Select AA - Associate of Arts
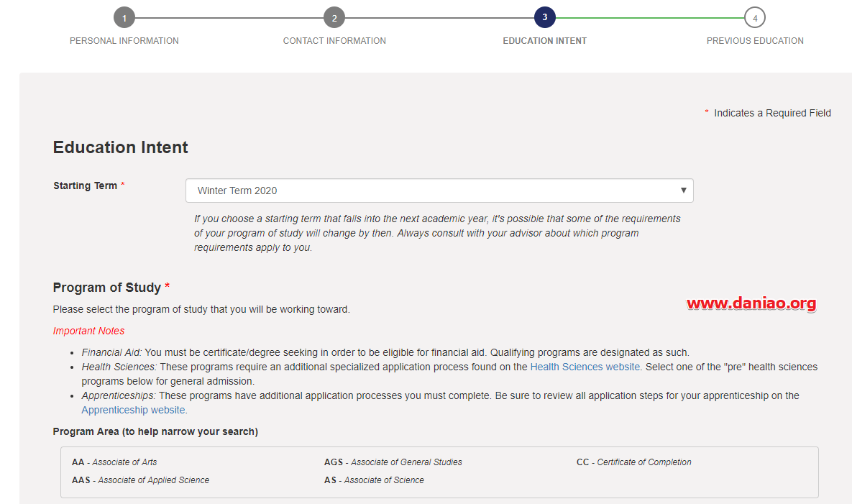The width and height of the screenshot is (852, 504). click(114, 462)
